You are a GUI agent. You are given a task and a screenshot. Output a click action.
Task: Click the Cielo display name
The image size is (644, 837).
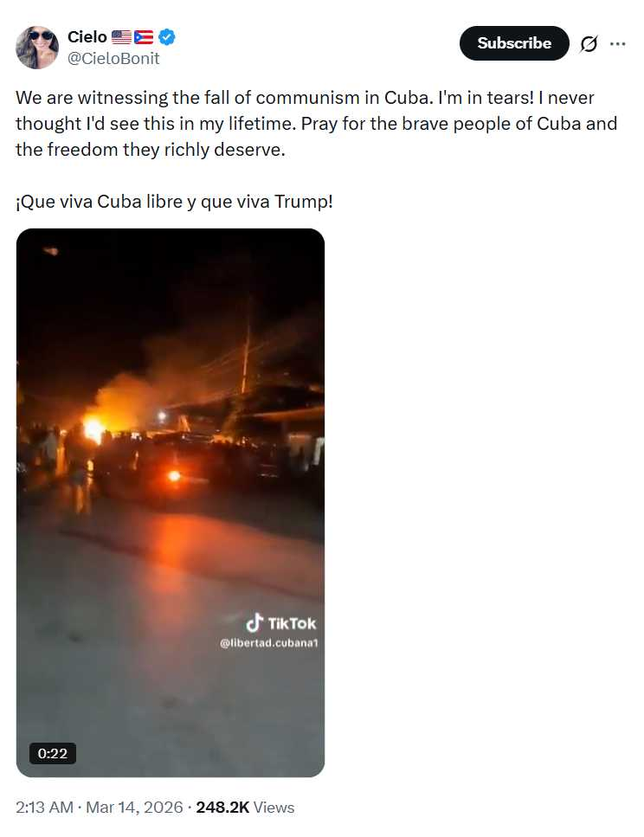(87, 37)
